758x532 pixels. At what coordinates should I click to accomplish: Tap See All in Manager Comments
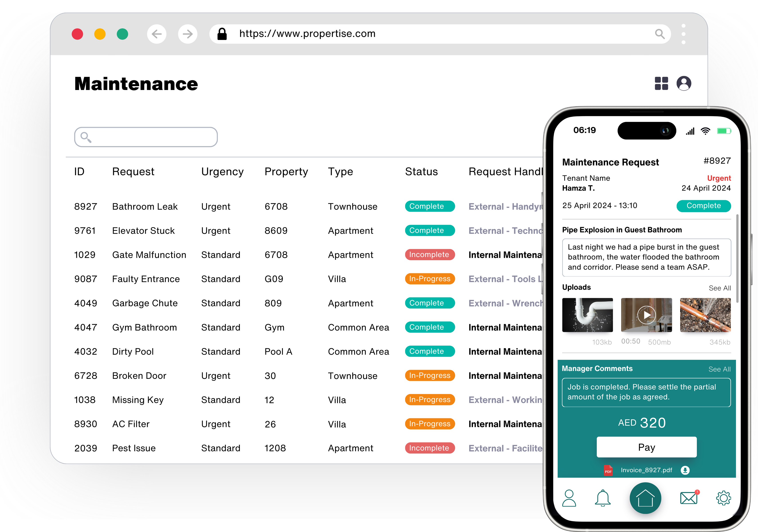[719, 369]
